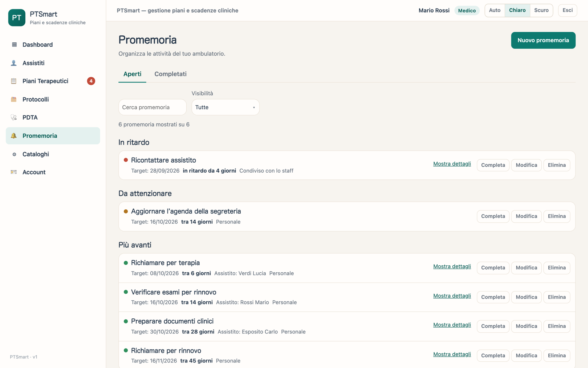Image resolution: width=588 pixels, height=368 pixels.
Task: Open Protocolli in the sidebar
Action: 53,99
